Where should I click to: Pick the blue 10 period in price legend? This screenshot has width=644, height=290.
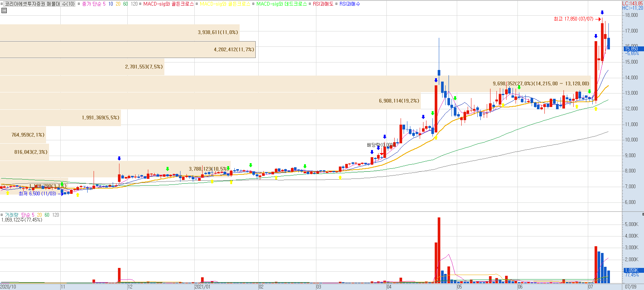click(110, 4)
